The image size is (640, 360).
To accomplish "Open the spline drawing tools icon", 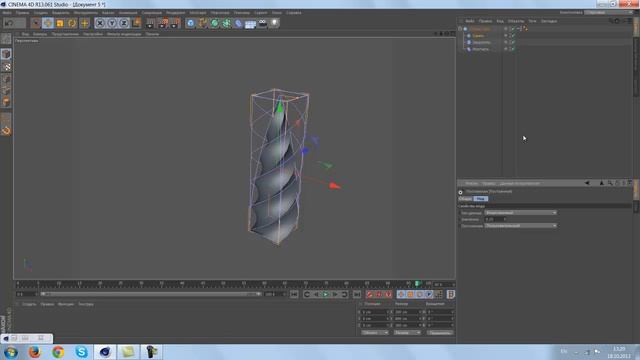I will point(202,23).
